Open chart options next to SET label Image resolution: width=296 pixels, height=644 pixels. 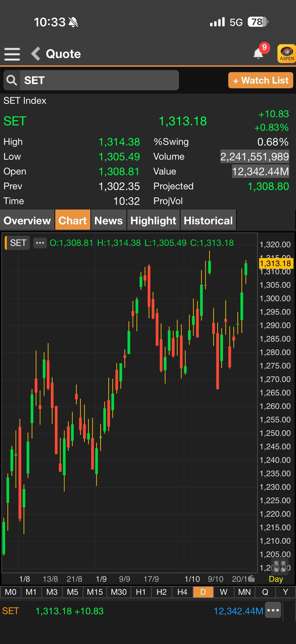tap(40, 243)
